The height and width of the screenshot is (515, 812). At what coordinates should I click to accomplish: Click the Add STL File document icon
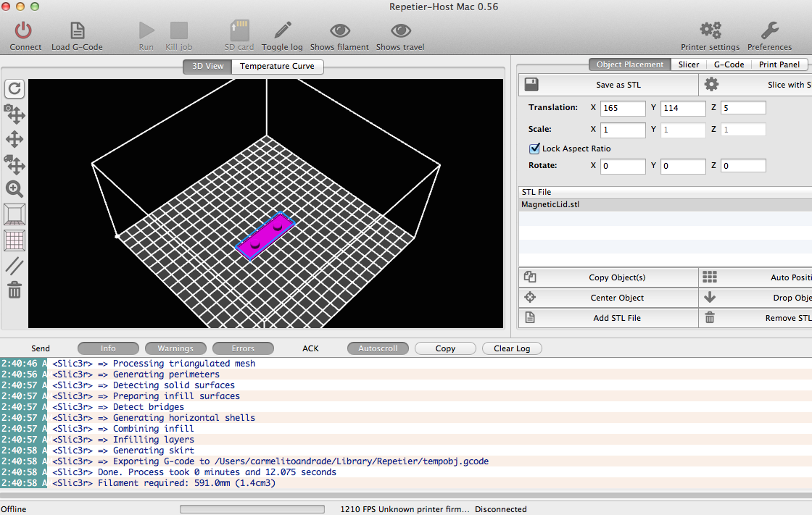(530, 317)
